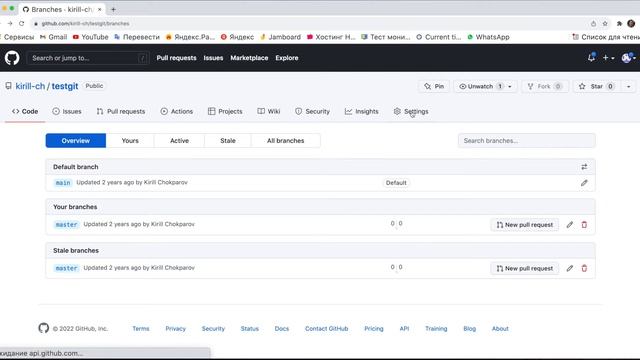Open the YouTube bookmark
Screen dimensions: 640x360
point(91,37)
